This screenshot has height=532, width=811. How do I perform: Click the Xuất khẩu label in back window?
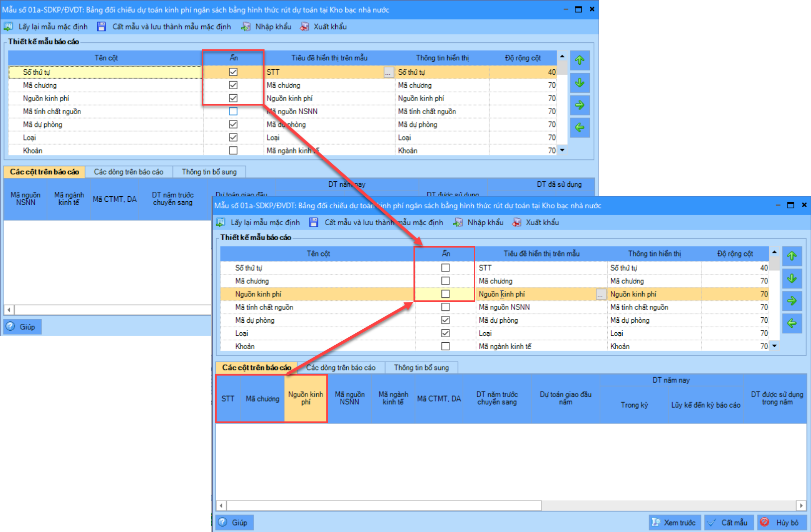click(330, 26)
